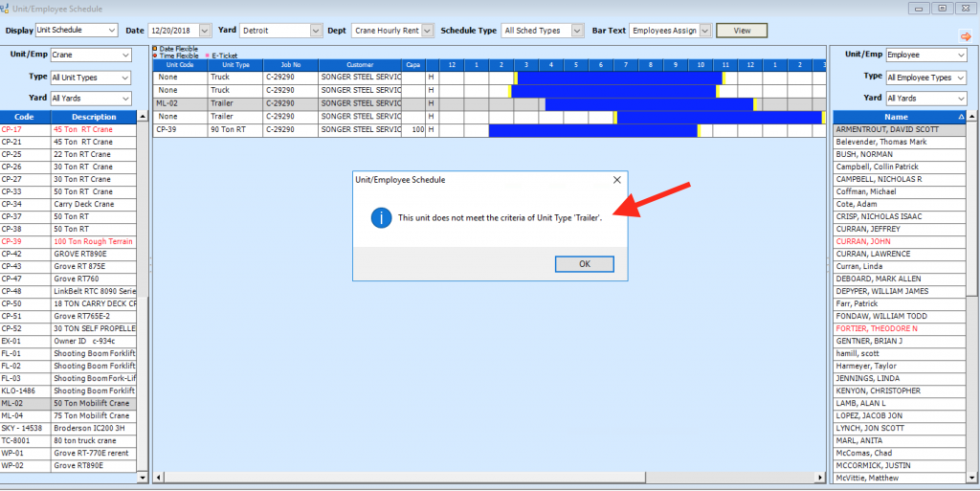Select employee BUSH, NORMAN
This screenshot has width=980, height=491.
[x=900, y=154]
